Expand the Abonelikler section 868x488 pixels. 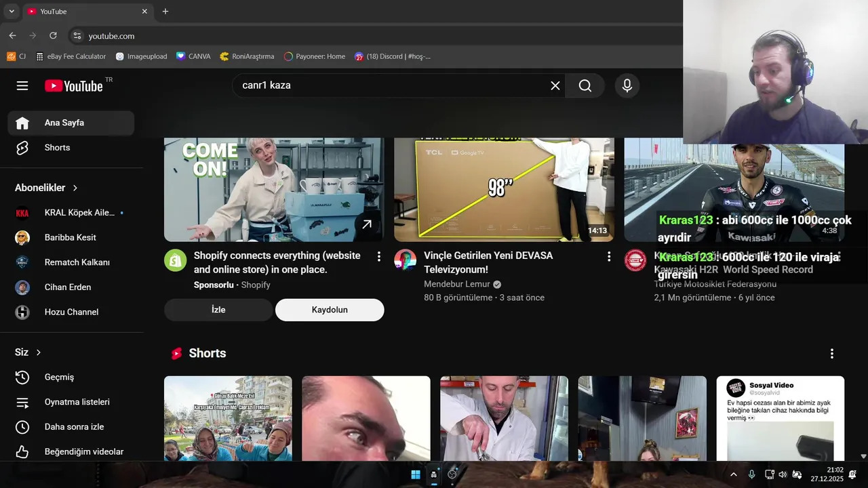[x=47, y=188]
